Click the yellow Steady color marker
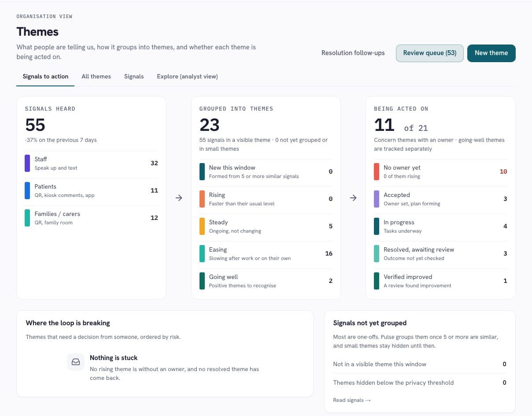Viewport: 532px width, 416px height. (x=202, y=226)
